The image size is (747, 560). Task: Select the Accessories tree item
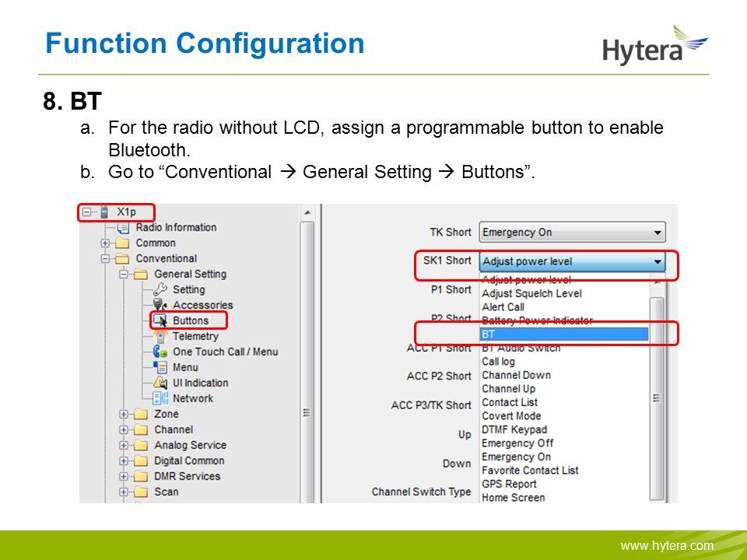click(x=202, y=305)
